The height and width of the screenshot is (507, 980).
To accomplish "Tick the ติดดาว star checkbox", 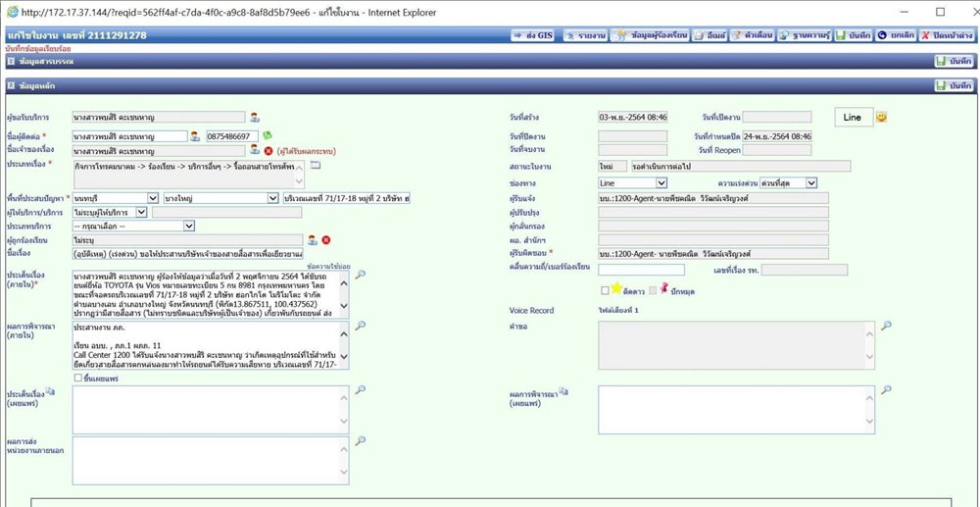I will pyautogui.click(x=605, y=290).
